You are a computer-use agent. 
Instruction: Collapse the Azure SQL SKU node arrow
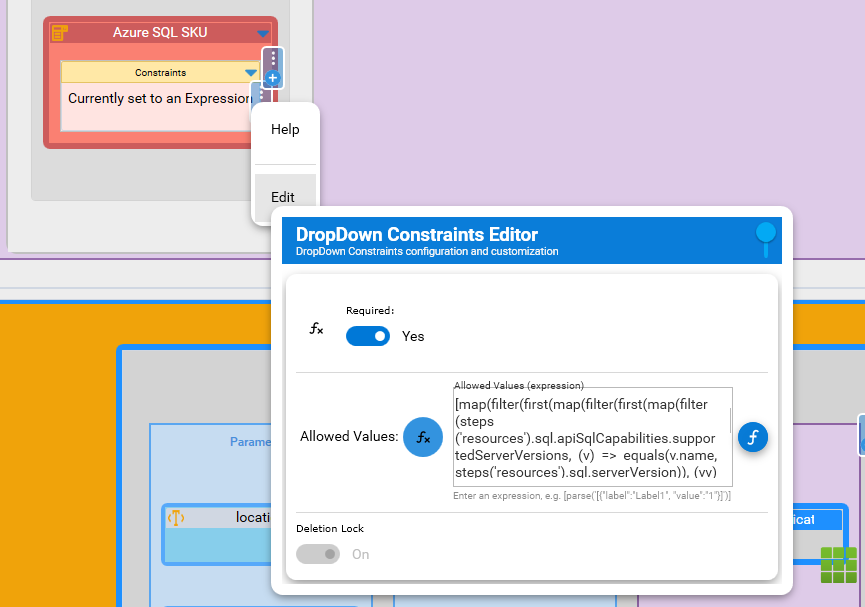click(x=263, y=34)
